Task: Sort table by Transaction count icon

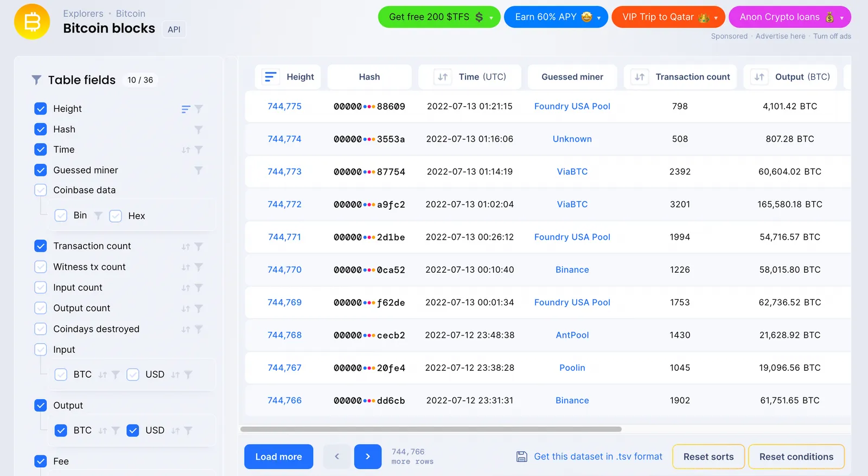Action: [x=640, y=77]
